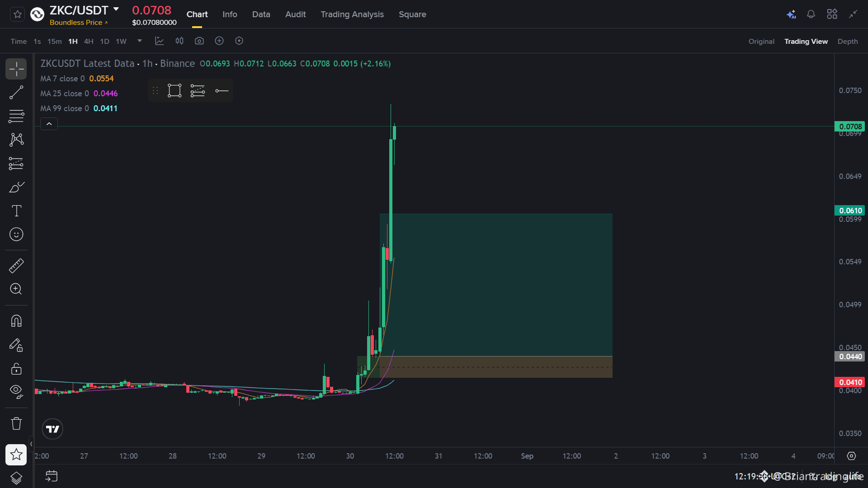Select the 1W interval

121,42
